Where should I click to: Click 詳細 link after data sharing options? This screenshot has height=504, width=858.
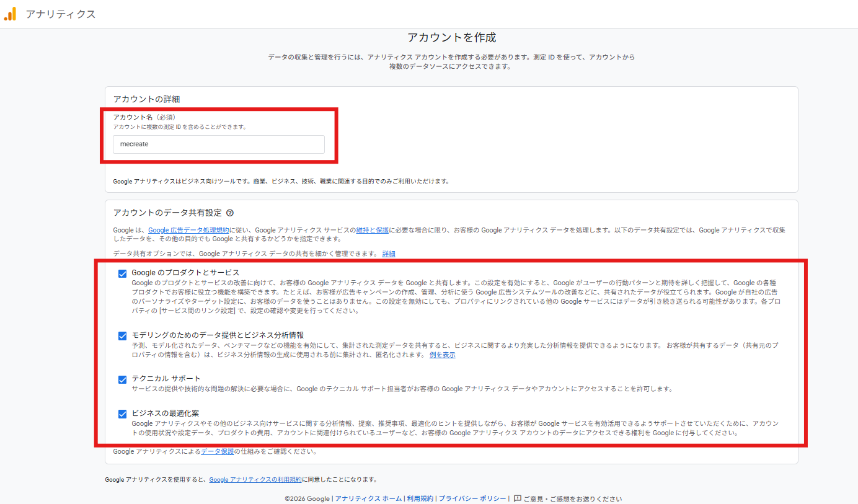[x=389, y=254]
